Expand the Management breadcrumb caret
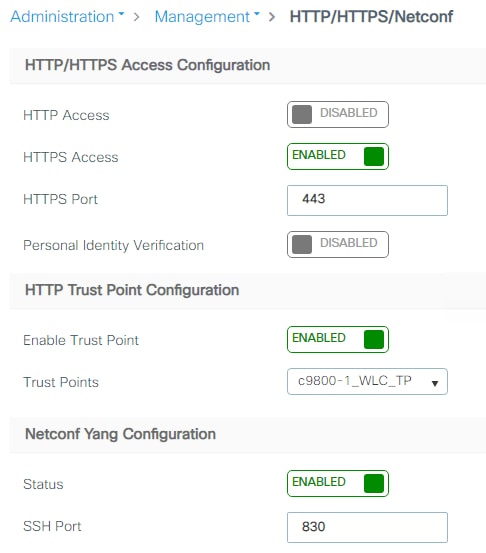 pos(256,14)
